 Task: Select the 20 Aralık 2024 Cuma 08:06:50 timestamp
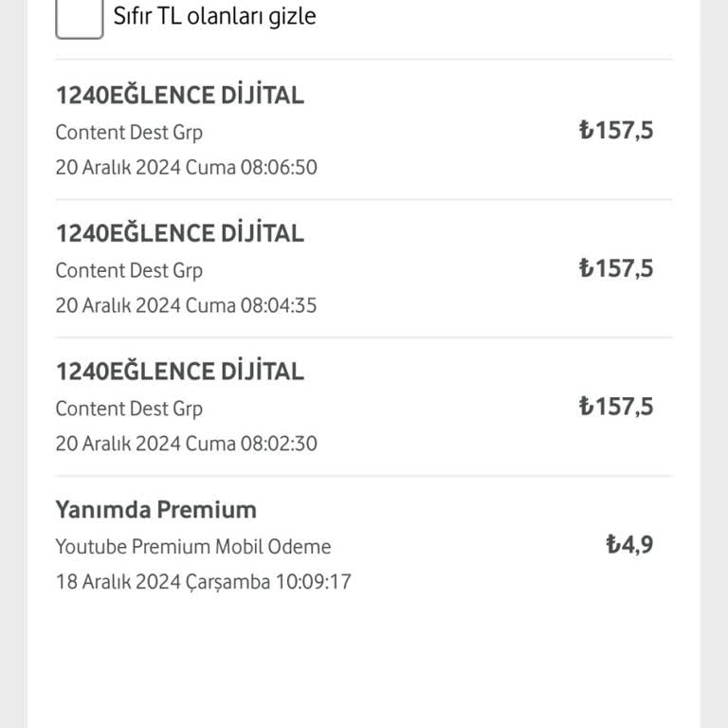point(186,168)
